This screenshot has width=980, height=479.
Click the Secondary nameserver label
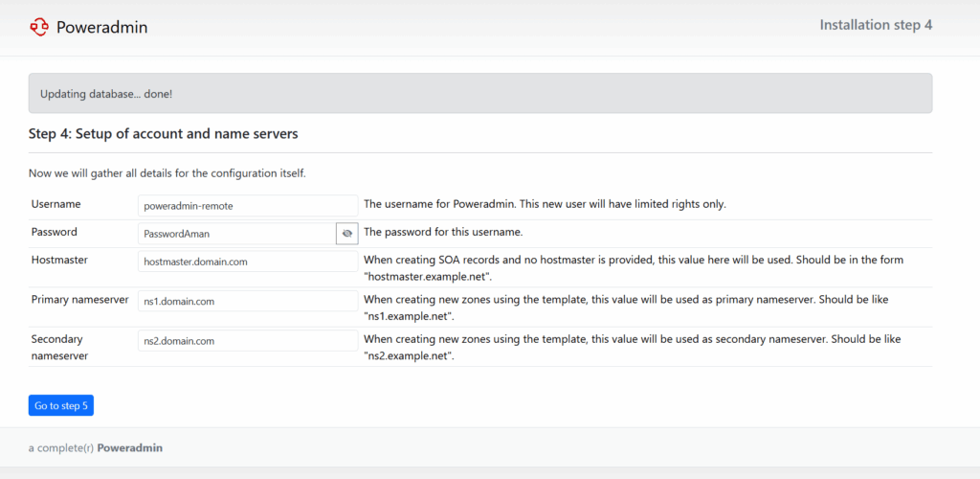[x=59, y=347]
